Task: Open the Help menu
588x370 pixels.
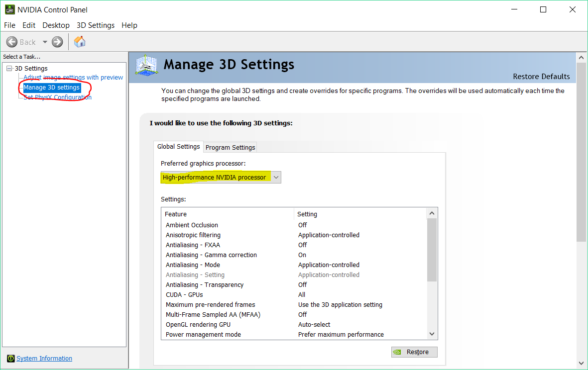Action: pos(129,25)
